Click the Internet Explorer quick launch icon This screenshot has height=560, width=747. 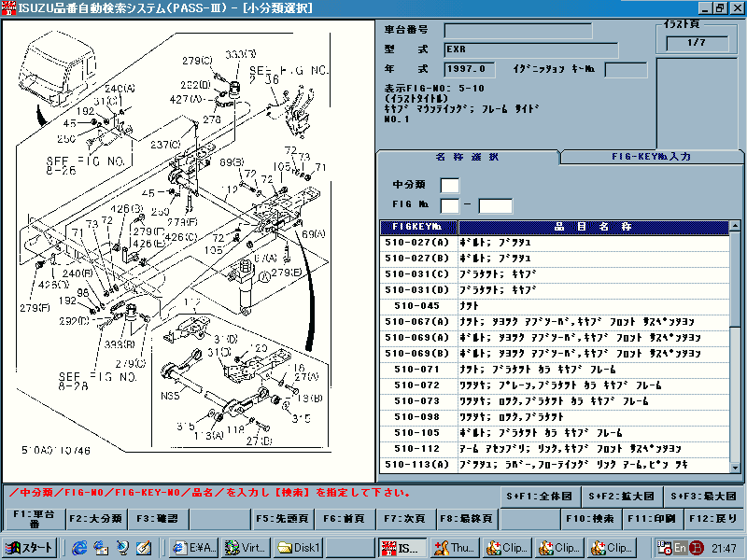tap(82, 548)
